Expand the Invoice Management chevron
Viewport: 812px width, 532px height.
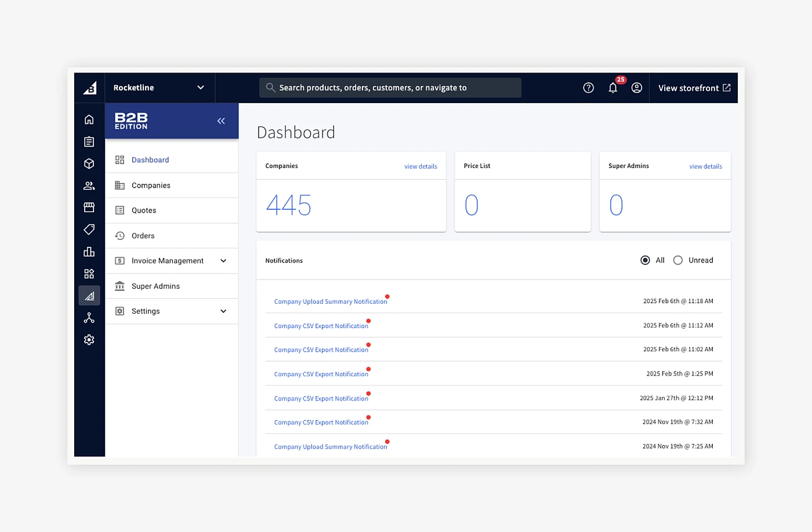pyautogui.click(x=223, y=261)
